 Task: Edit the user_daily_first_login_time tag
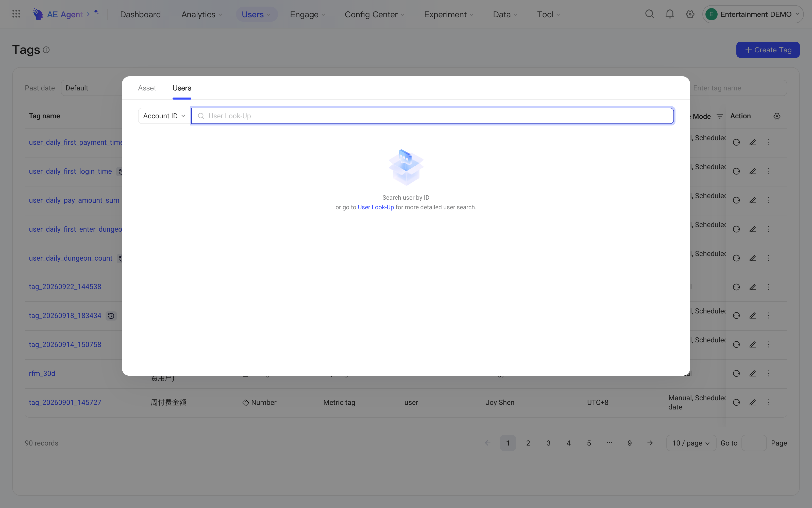click(x=753, y=171)
